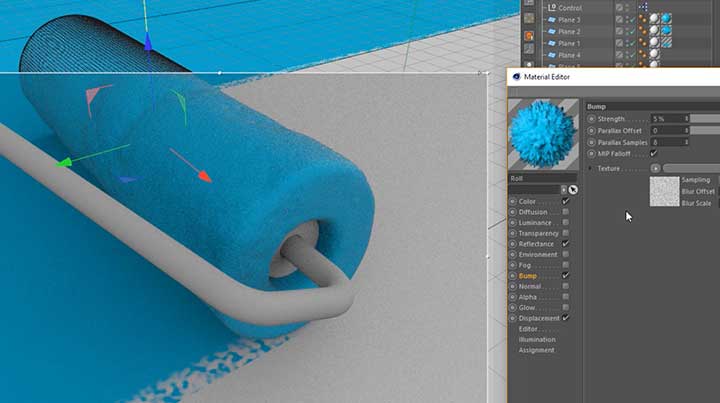Click the orange dots tag on Plane 4
This screenshot has height=403, width=720.
[x=642, y=55]
